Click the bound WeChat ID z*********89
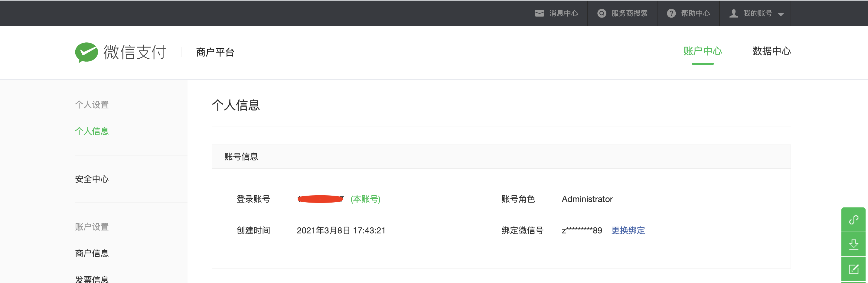Image resolution: width=868 pixels, height=283 pixels. [x=582, y=230]
